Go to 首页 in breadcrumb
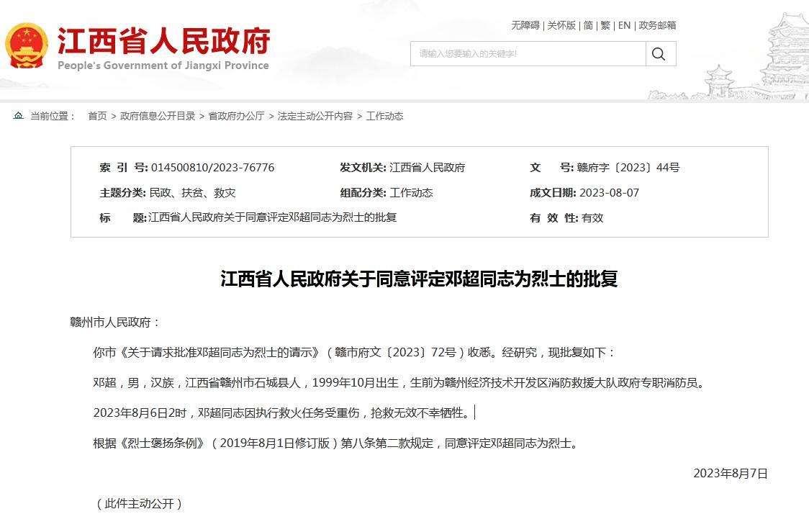Image resolution: width=809 pixels, height=532 pixels. pos(97,116)
